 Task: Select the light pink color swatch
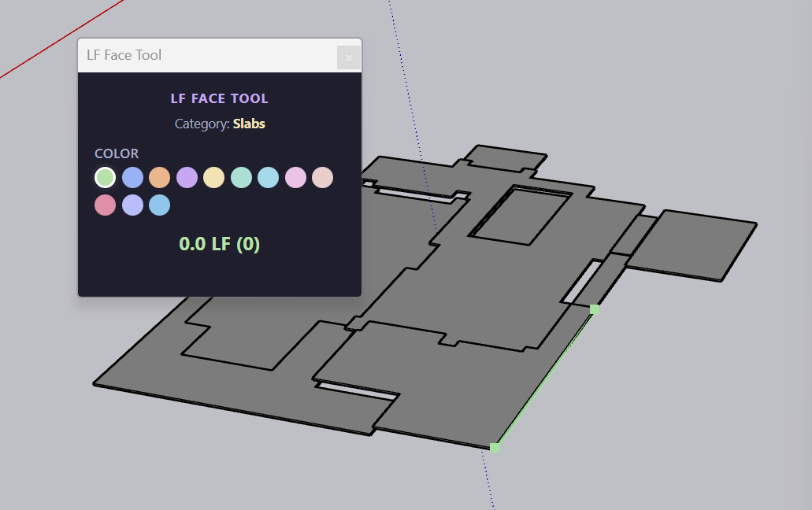pyautogui.click(x=295, y=177)
